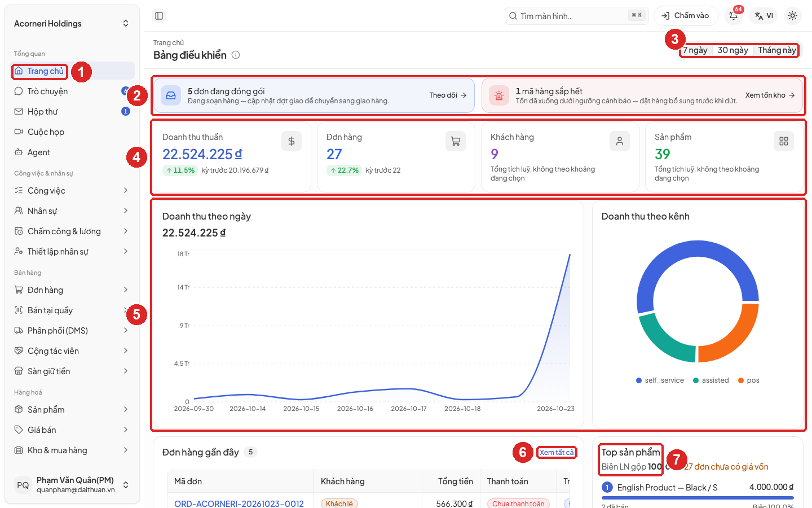Click the siren icon in low stock alert
The image size is (812, 508).
pos(499,95)
